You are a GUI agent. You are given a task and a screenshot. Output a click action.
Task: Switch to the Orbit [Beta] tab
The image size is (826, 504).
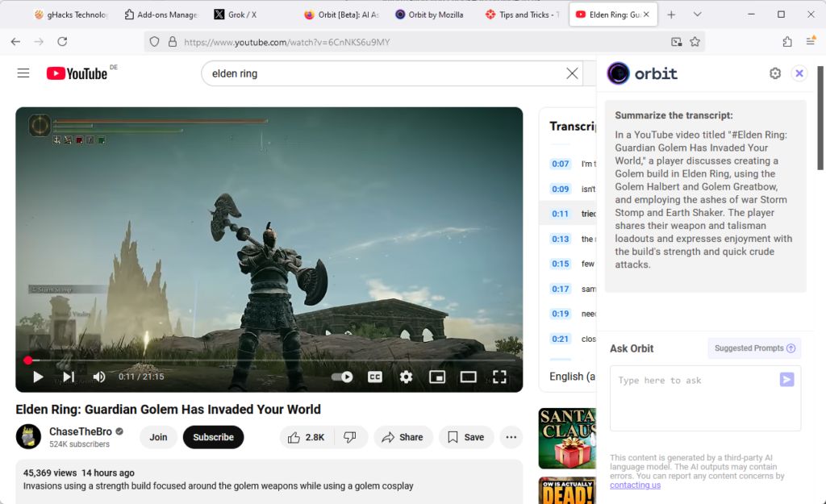pos(341,15)
